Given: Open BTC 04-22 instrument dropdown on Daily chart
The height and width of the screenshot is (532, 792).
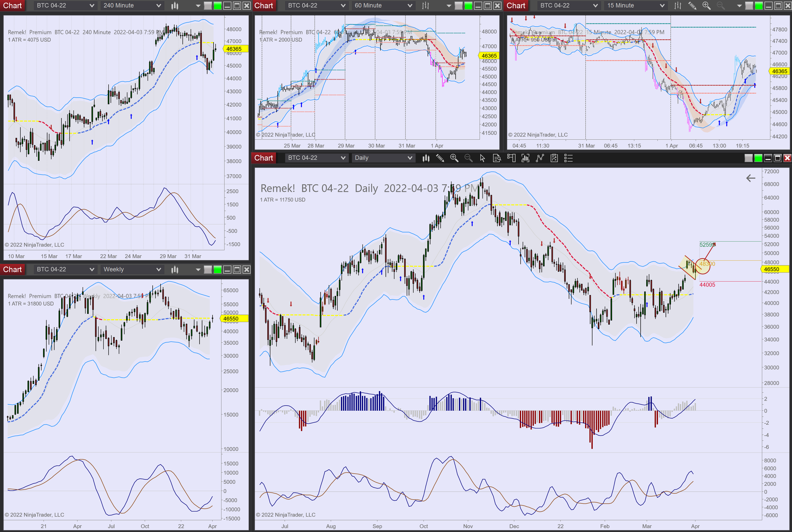Looking at the screenshot, I should pos(316,158).
